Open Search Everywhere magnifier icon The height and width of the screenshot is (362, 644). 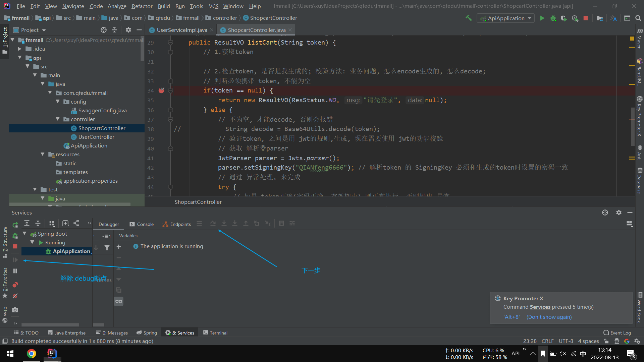click(638, 18)
